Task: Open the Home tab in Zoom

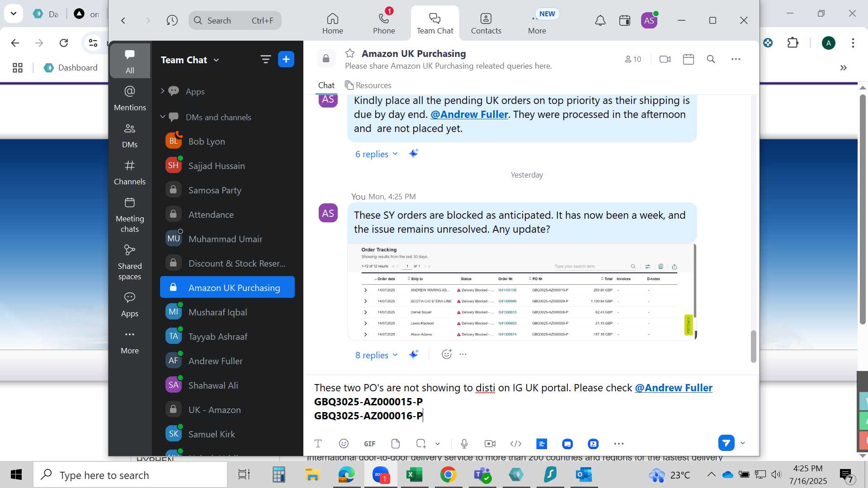Action: pos(332,23)
